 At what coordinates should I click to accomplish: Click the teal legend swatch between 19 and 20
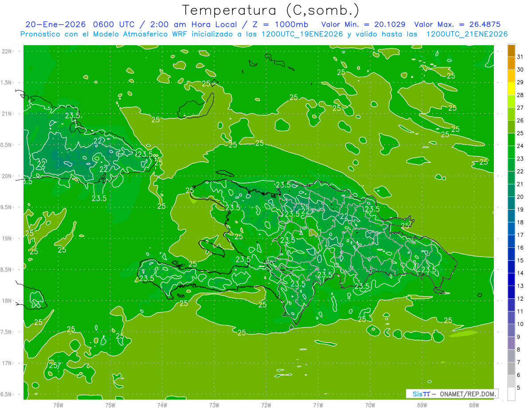[511, 203]
